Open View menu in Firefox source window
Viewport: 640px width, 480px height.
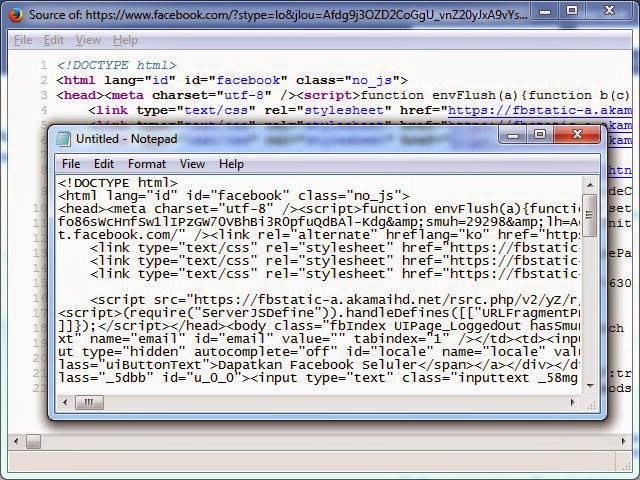click(x=88, y=40)
